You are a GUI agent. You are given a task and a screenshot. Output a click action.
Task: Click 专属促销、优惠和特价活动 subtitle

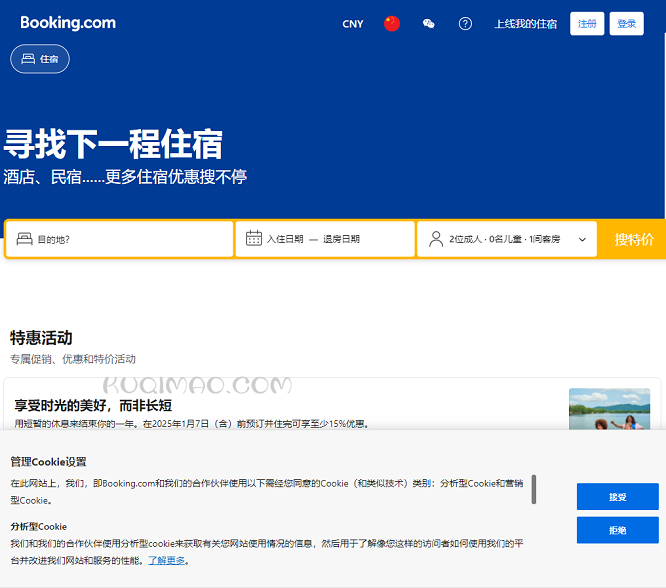[73, 359]
